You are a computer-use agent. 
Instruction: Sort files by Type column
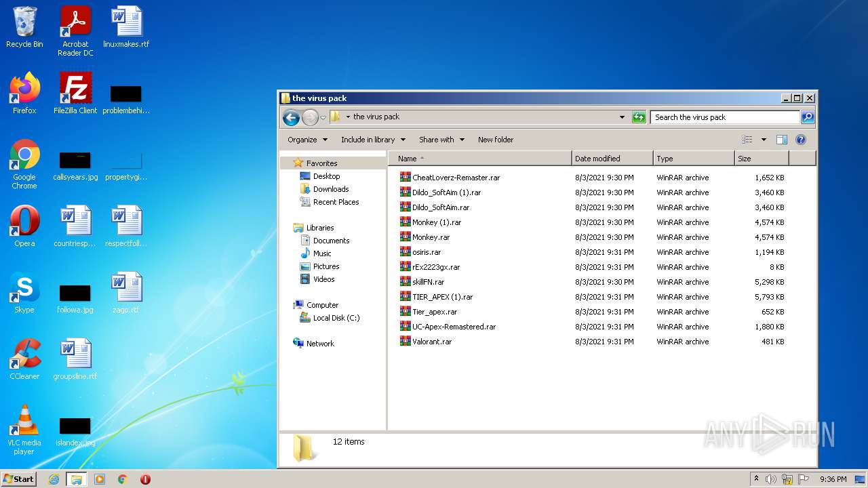click(x=694, y=159)
